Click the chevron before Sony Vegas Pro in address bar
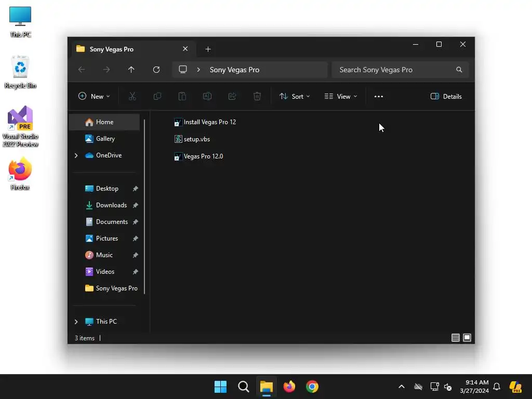The height and width of the screenshot is (399, 532). tap(198, 70)
